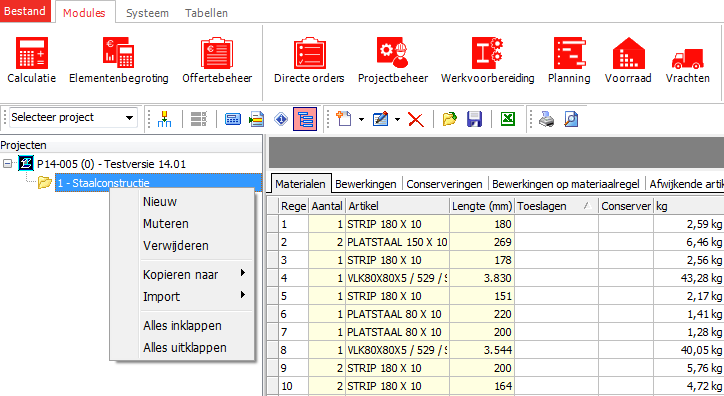Open the Bestand menu
Screen dimensions: 724x396
25,11
